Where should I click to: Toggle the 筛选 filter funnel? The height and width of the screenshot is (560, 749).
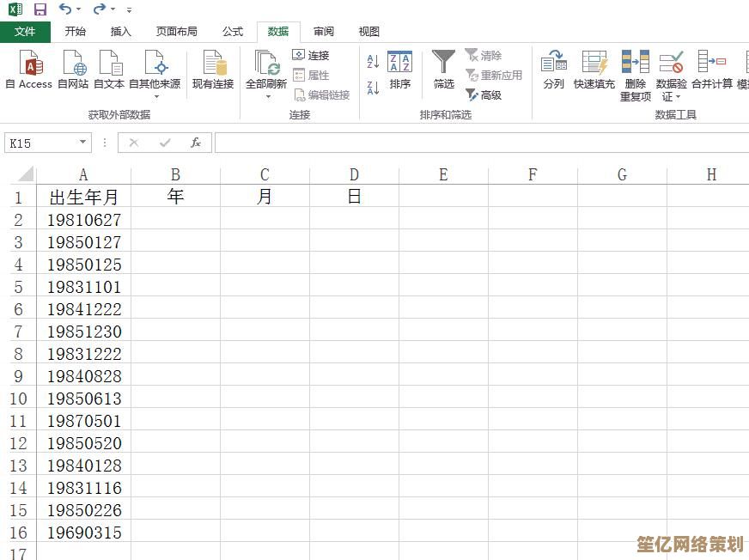pyautogui.click(x=443, y=69)
